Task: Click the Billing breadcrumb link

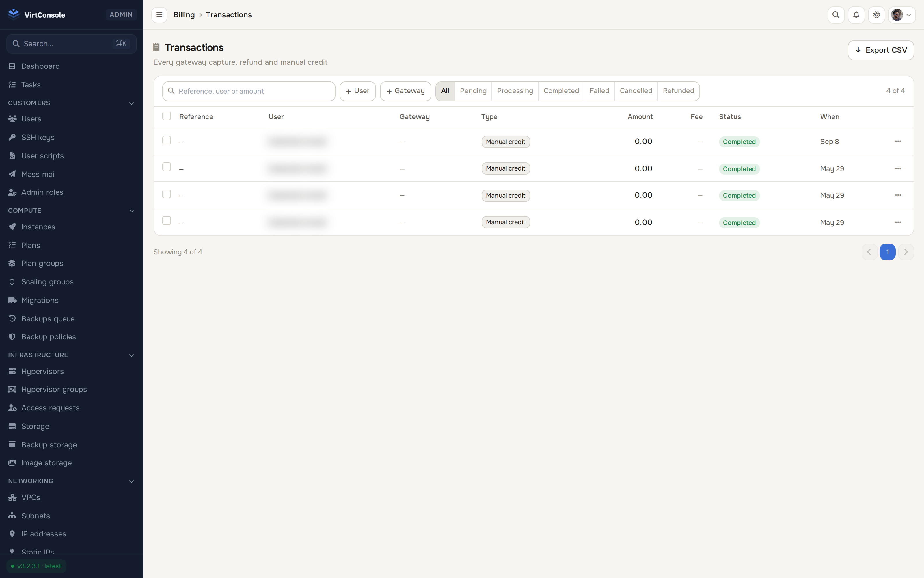Action: tap(184, 15)
